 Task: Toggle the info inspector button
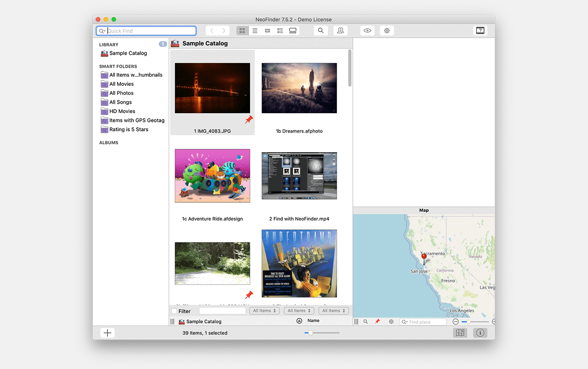(480, 333)
